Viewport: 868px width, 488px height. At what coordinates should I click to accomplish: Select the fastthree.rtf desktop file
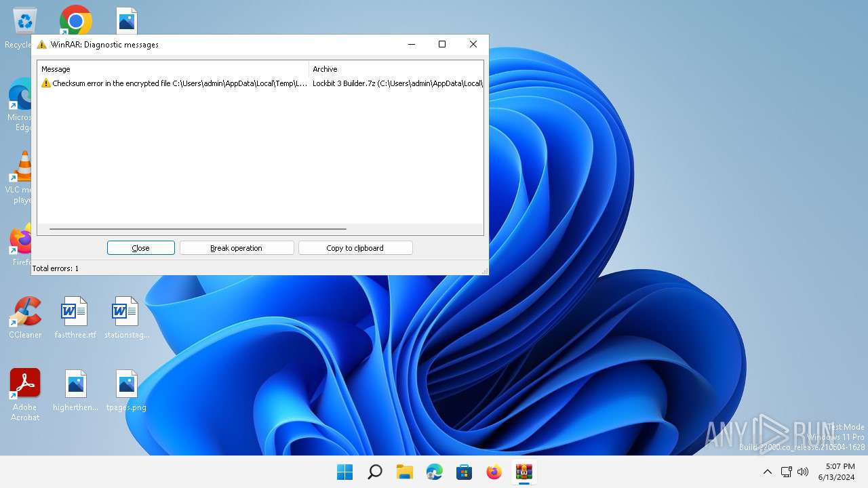[75, 317]
